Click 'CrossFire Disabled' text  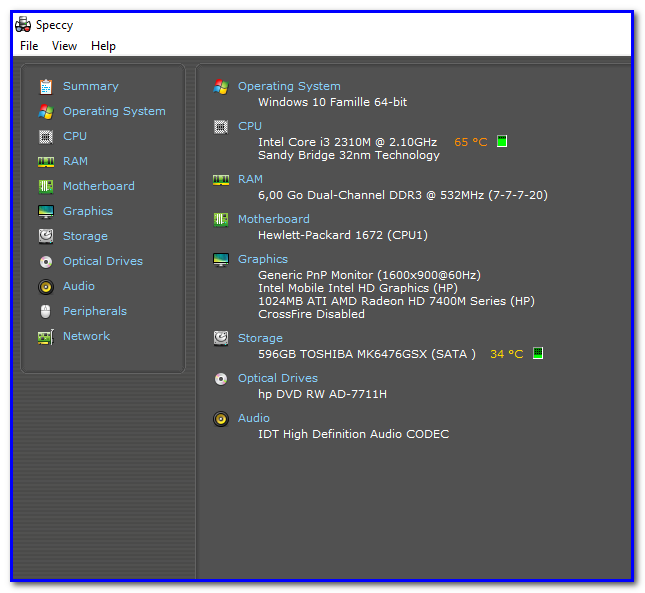(x=311, y=315)
